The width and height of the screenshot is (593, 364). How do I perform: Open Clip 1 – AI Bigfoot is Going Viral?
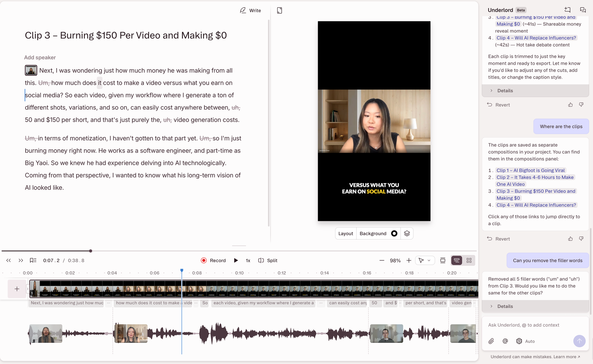tap(531, 170)
